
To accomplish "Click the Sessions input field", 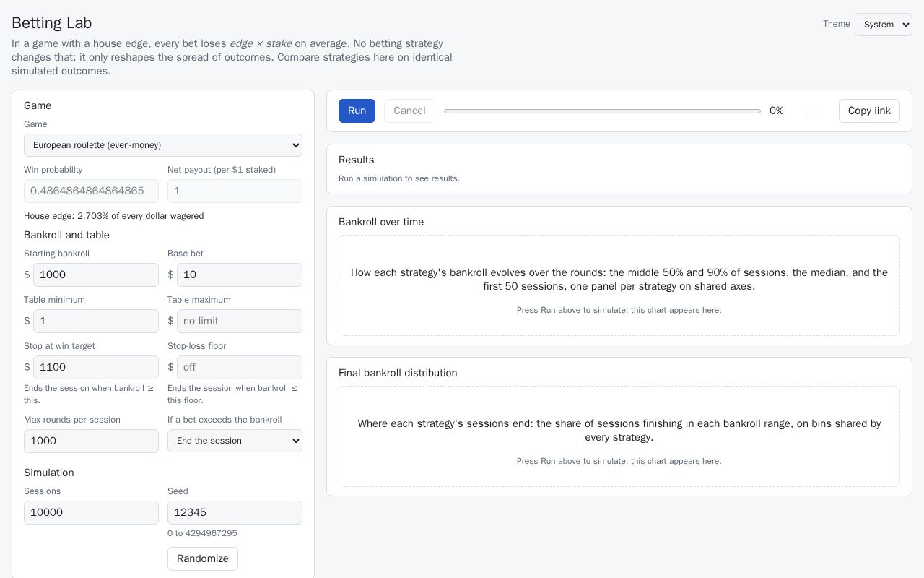I will click(91, 512).
